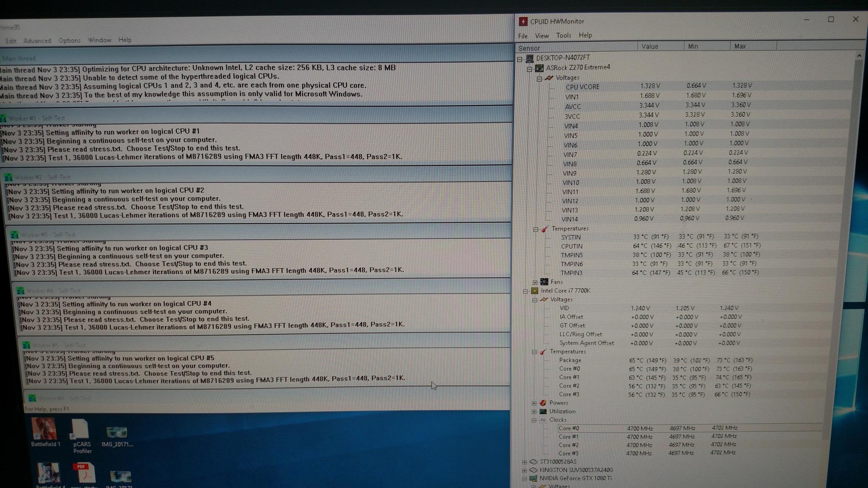Viewport: 868px width, 488px height.
Task: Click the Powers flame icon
Action: tap(543, 403)
